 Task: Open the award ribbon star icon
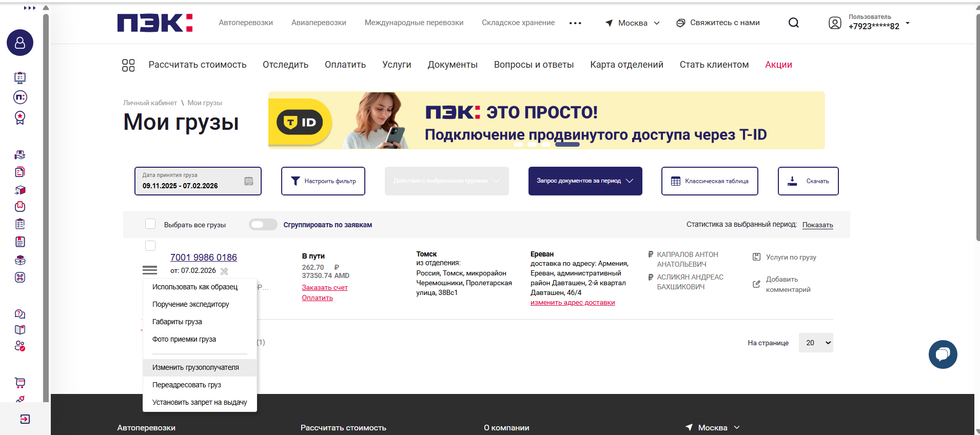pyautogui.click(x=20, y=117)
